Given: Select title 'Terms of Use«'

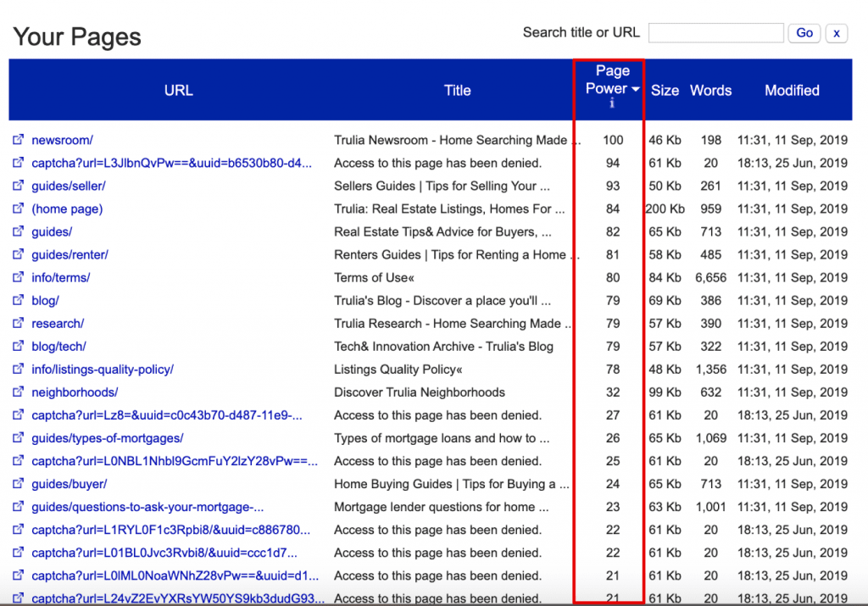Looking at the screenshot, I should click(374, 277).
